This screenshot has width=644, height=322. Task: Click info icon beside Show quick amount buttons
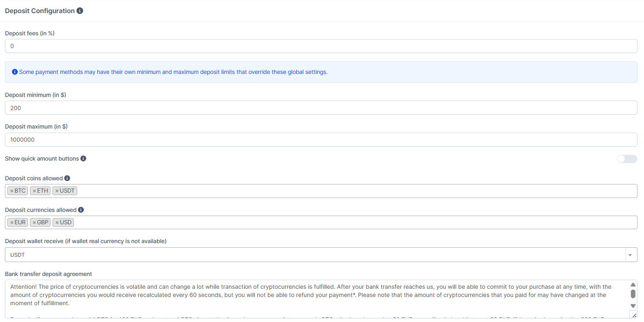point(83,159)
